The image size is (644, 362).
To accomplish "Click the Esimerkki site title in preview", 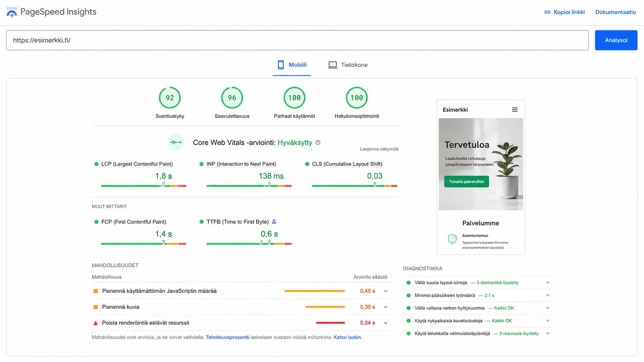I will coord(455,109).
